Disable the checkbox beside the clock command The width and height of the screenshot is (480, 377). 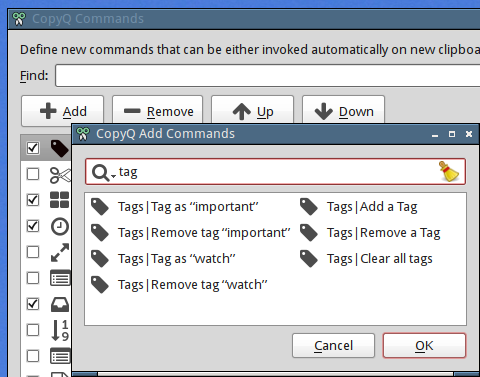click(33, 226)
